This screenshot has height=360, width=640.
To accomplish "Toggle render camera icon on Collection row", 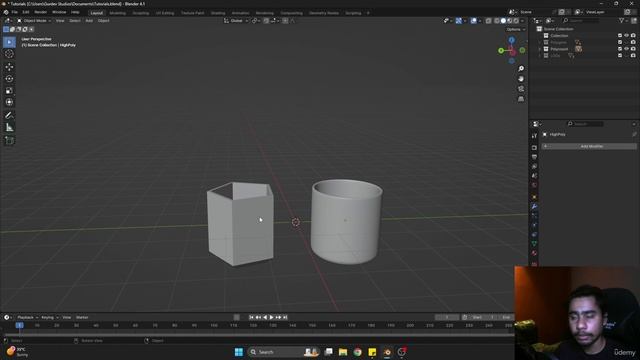I will pyautogui.click(x=633, y=36).
